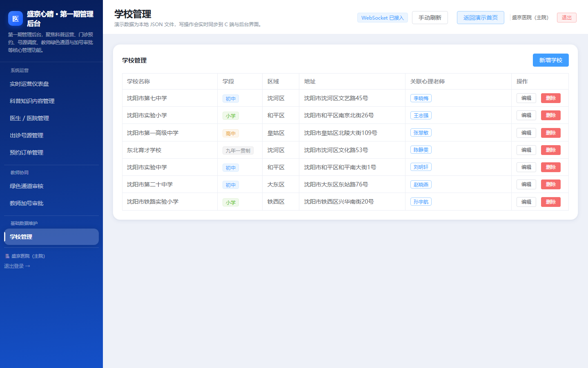The height and width of the screenshot is (368, 588).
Task: Click teacher tag 陈静雯
Action: coord(421,150)
